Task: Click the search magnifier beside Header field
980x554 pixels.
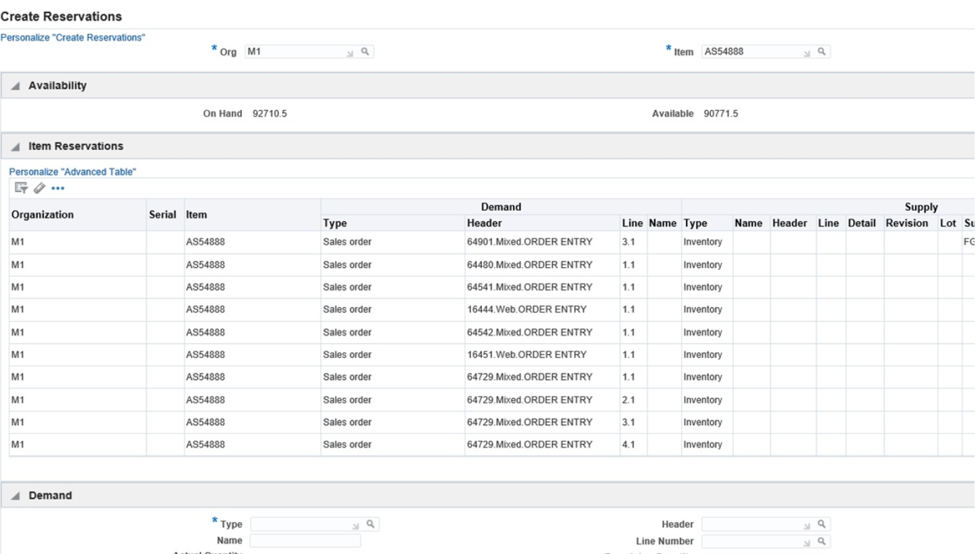Action: click(821, 524)
